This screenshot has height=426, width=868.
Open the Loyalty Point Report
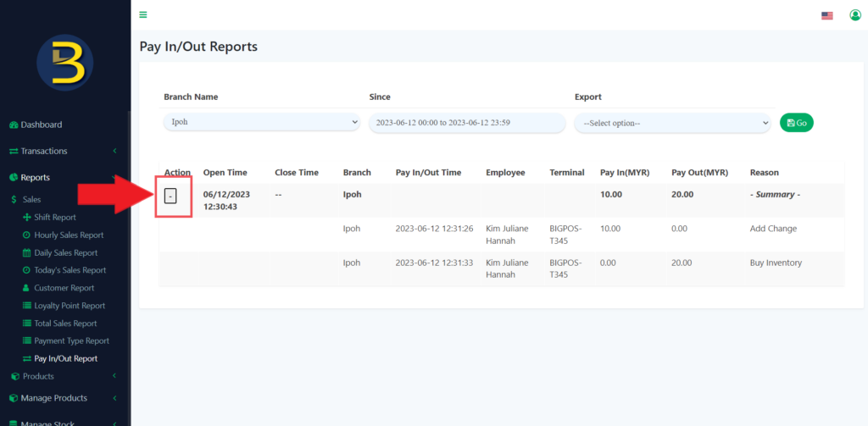[x=70, y=306]
